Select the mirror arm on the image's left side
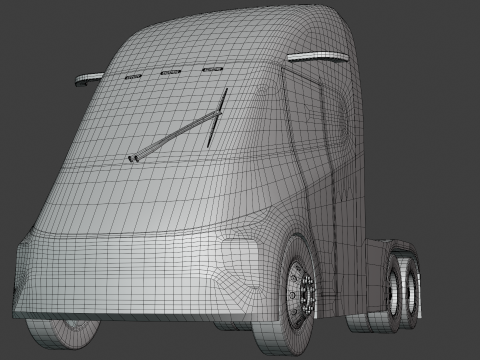 [x=89, y=79]
